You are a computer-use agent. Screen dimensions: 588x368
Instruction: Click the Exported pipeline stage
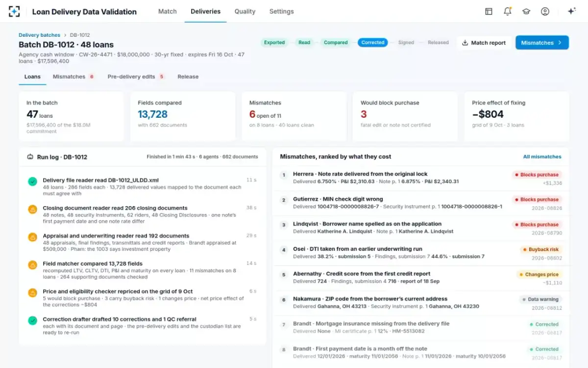pyautogui.click(x=274, y=43)
